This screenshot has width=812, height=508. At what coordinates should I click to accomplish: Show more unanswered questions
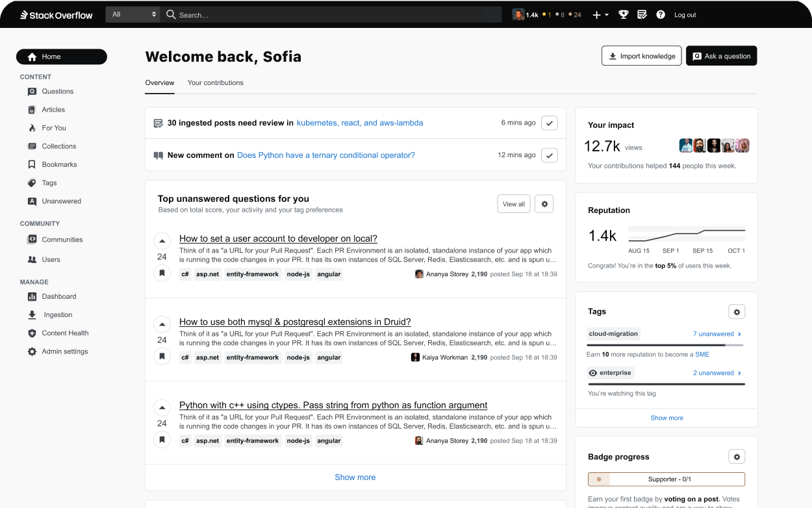point(355,477)
